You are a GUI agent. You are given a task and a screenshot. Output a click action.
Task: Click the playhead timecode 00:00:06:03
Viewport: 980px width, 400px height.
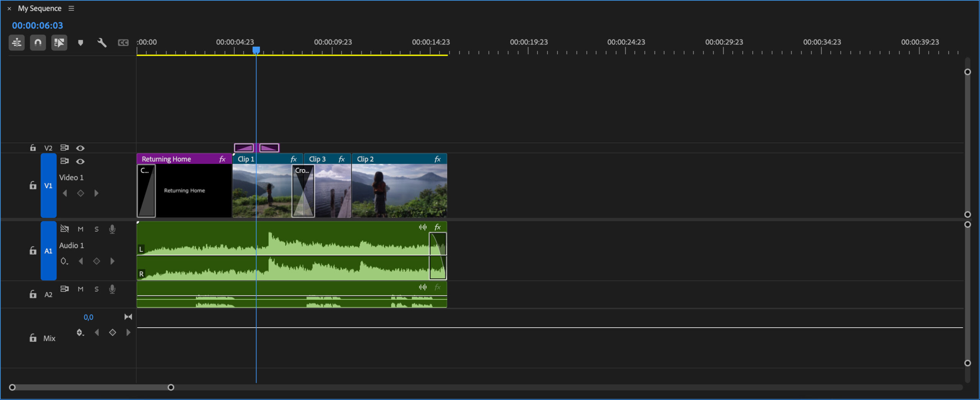(38, 26)
